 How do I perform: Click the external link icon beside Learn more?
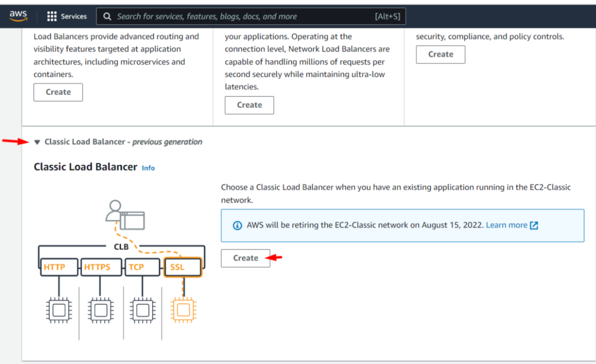(534, 225)
